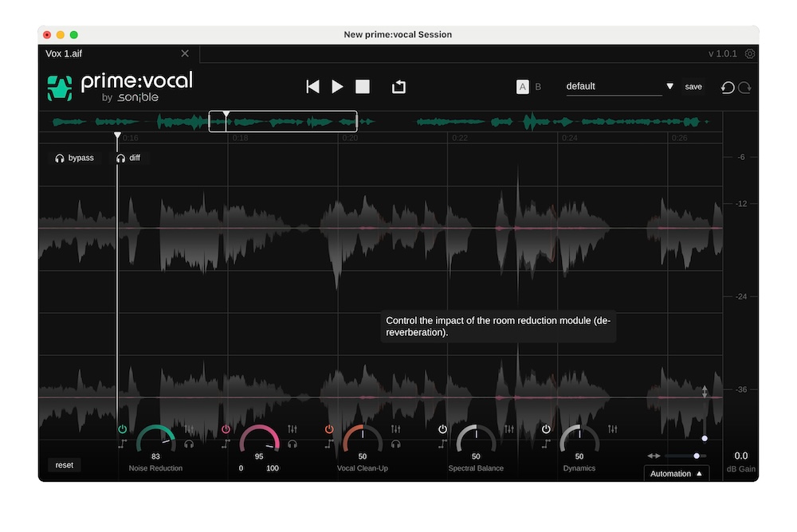Click the redo arrow icon
797x532 pixels.
coord(741,87)
